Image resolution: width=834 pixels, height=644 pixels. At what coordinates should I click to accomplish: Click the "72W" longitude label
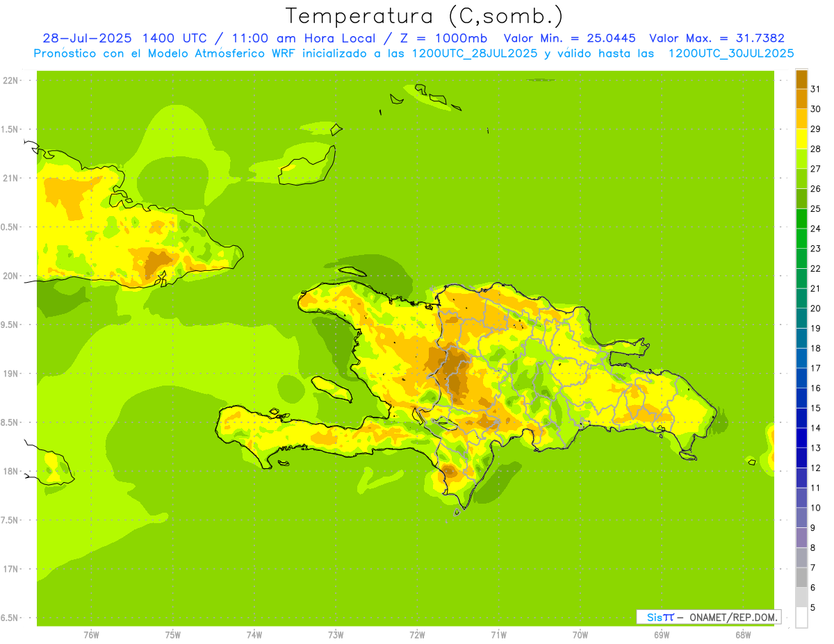point(417,635)
